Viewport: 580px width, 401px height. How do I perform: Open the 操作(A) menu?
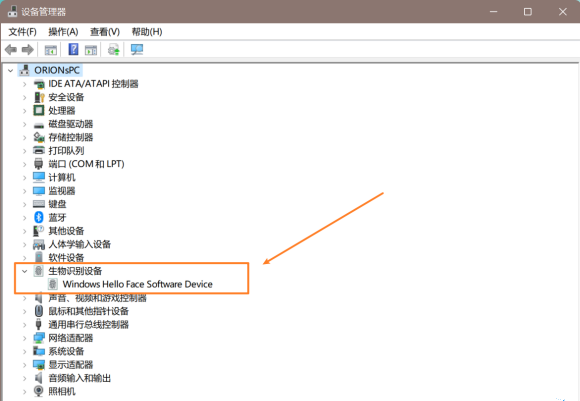(x=63, y=32)
